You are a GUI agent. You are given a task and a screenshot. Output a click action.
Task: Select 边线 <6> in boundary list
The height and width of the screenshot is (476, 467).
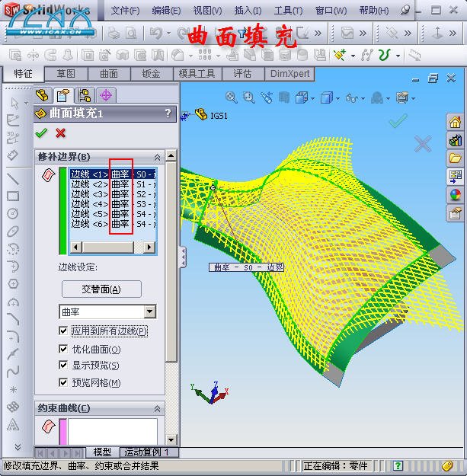coord(113,224)
